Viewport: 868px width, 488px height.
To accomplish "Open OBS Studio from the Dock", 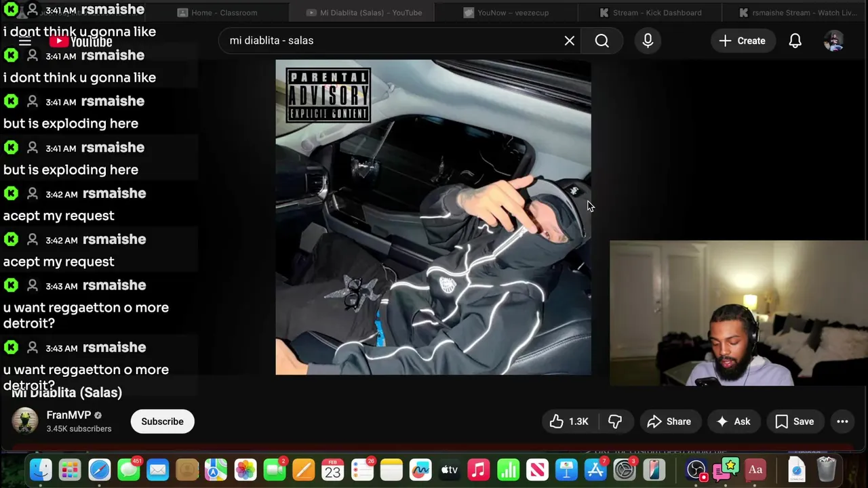I will click(x=696, y=470).
